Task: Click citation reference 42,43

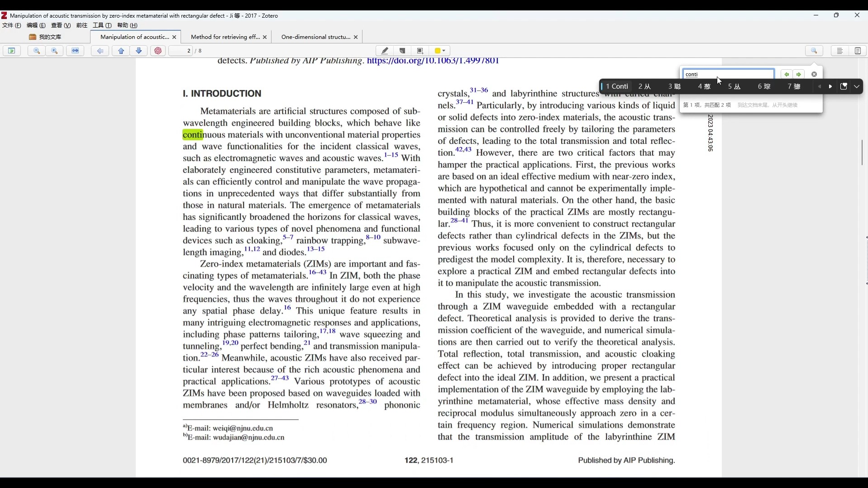Action: (x=463, y=149)
